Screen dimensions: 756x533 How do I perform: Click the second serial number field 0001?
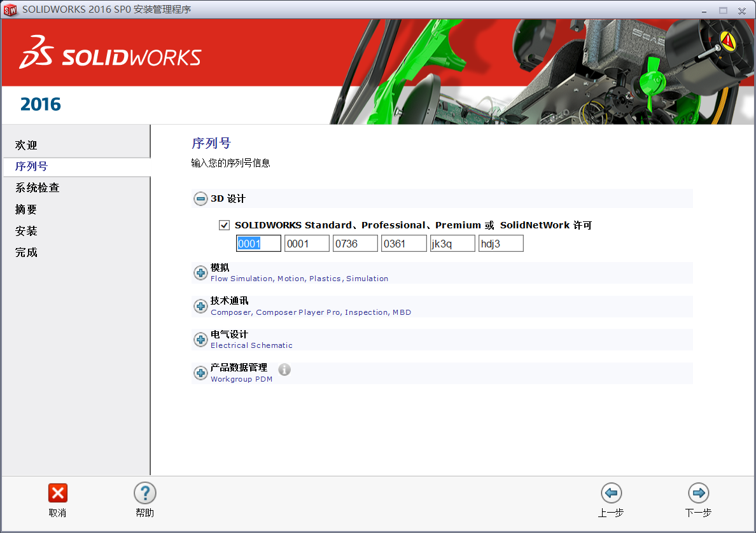click(x=307, y=244)
